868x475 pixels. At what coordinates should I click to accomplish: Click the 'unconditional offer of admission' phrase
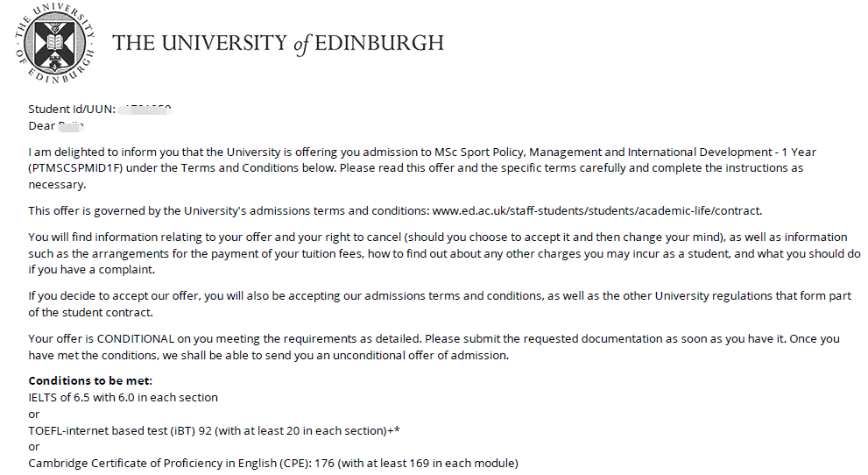420,356
